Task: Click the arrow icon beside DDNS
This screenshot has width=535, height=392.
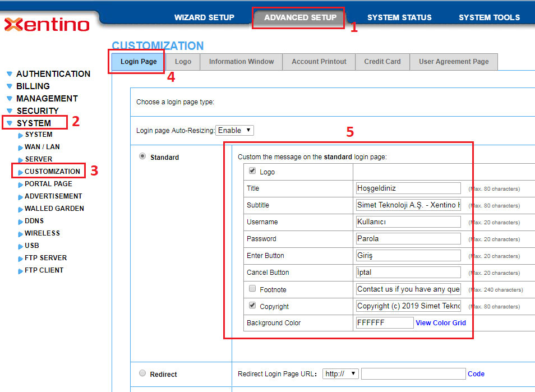Action: pos(21,222)
